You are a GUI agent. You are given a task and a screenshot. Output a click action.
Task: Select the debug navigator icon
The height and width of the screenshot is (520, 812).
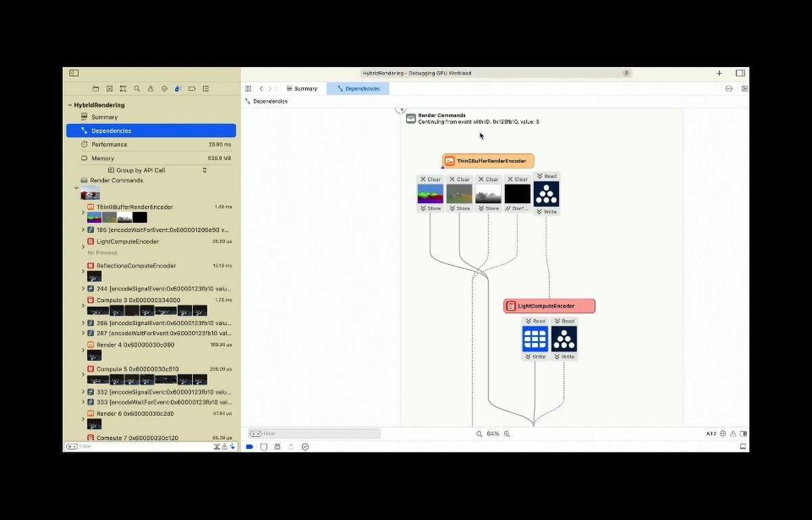178,89
